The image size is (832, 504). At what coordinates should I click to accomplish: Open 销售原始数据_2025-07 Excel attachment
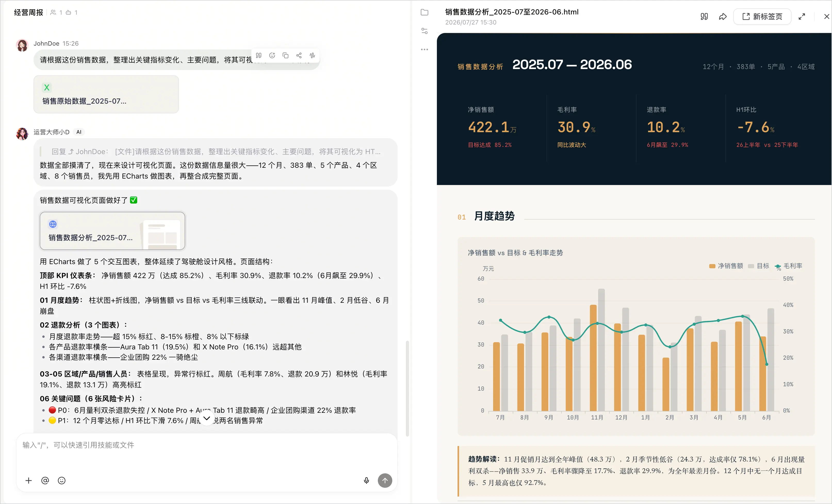106,94
